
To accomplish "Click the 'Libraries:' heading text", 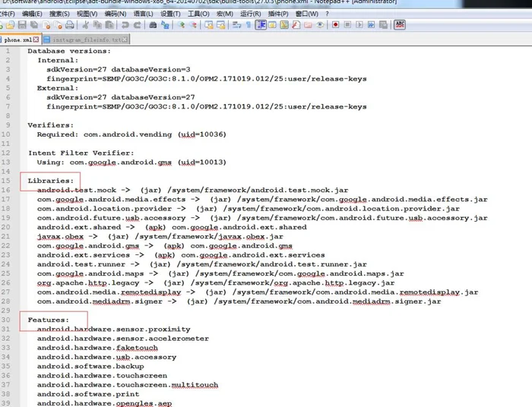I will click(x=51, y=181).
